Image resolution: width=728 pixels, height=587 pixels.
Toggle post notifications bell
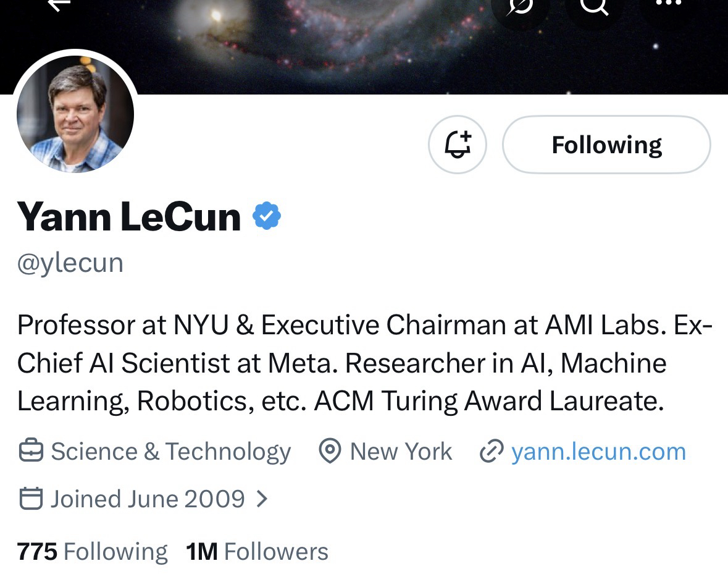coord(458,145)
